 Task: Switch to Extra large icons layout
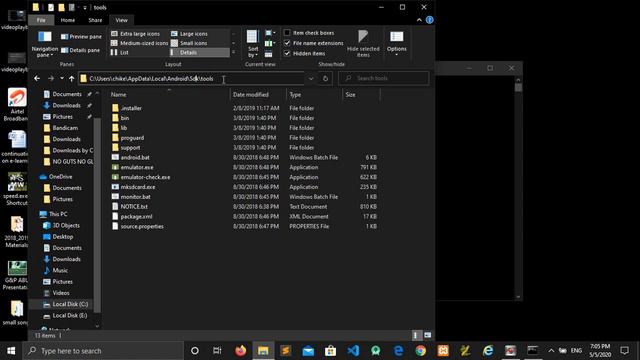[x=136, y=33]
